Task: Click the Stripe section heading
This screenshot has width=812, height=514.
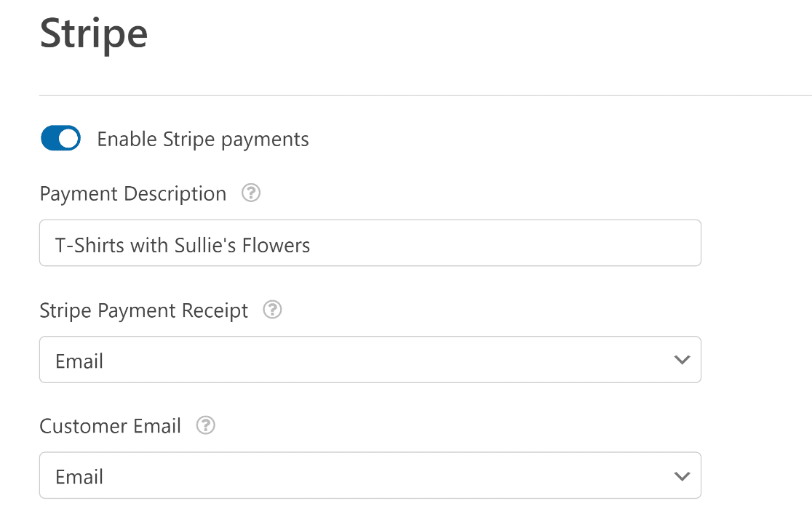Action: (x=94, y=35)
